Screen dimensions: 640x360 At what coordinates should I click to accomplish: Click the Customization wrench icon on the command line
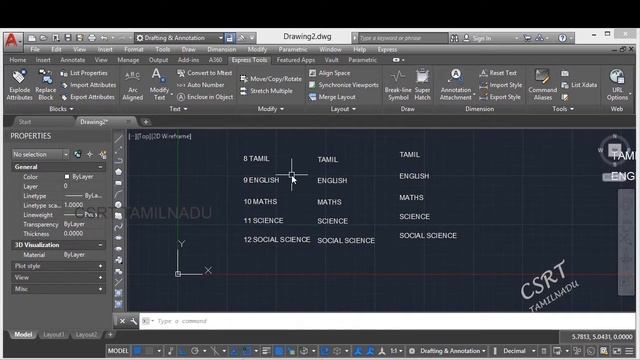click(x=133, y=321)
